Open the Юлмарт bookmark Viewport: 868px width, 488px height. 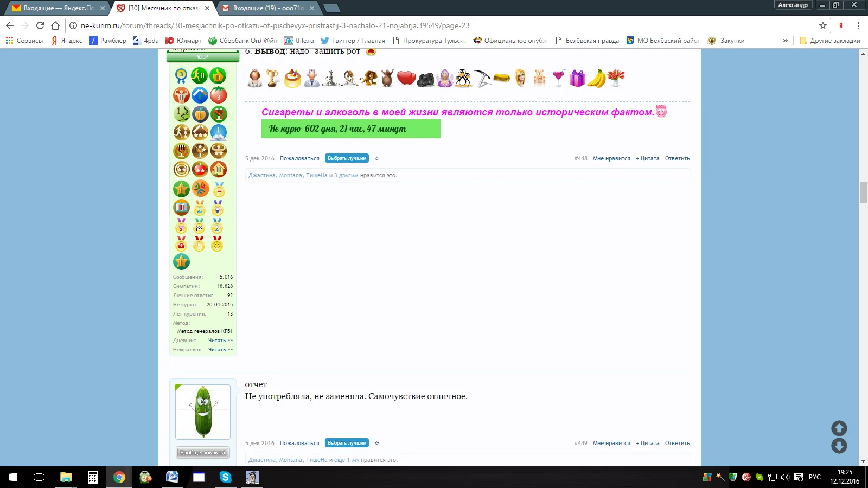(183, 41)
